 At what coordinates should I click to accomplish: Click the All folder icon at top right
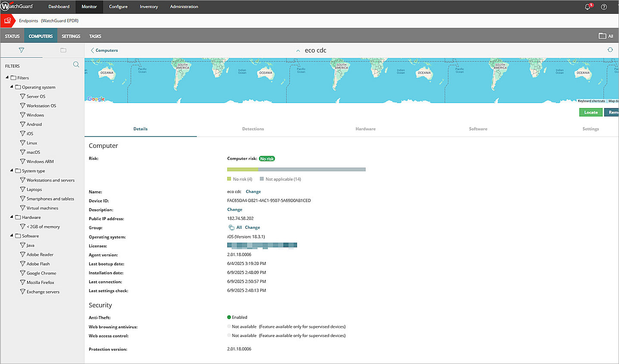click(x=602, y=36)
